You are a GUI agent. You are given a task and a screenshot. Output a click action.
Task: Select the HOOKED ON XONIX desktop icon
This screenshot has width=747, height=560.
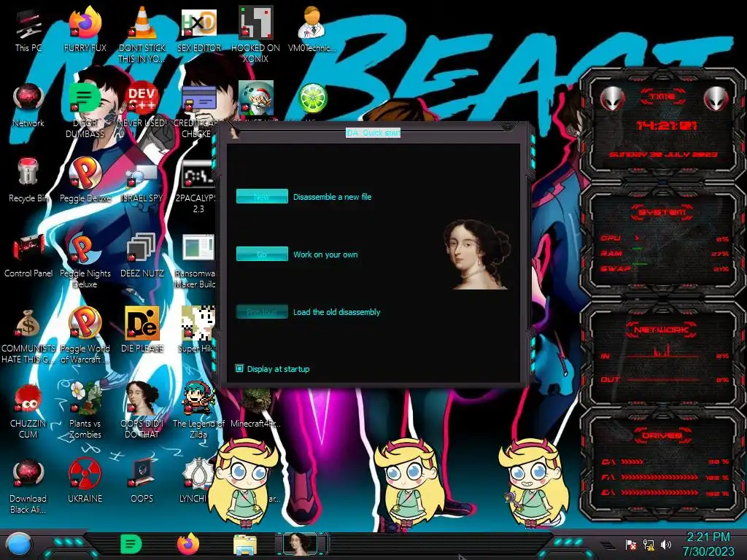(x=255, y=34)
